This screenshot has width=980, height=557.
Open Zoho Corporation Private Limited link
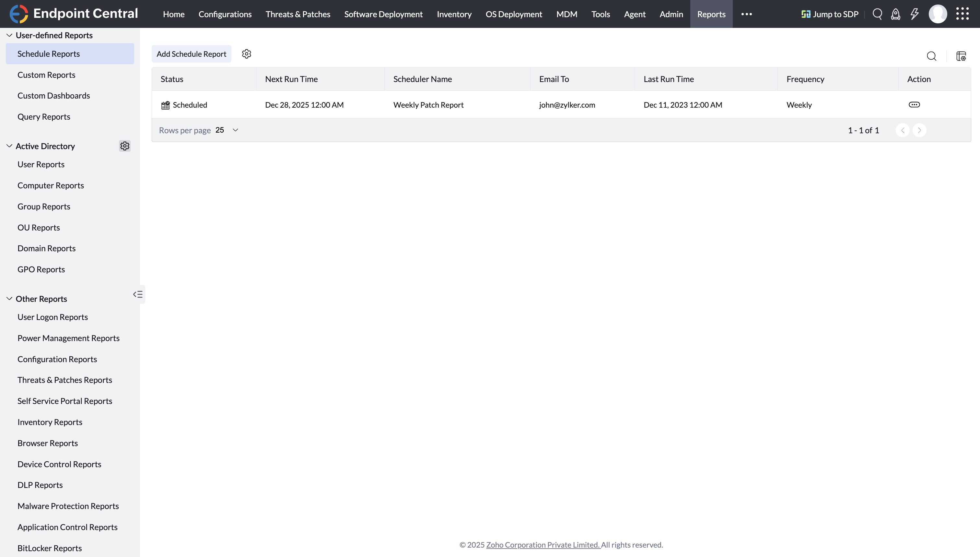[x=543, y=545]
